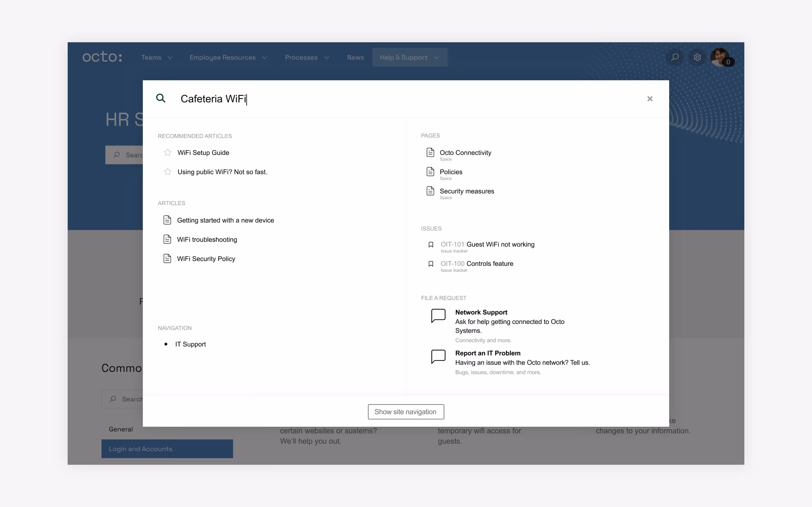Image resolution: width=812 pixels, height=507 pixels.
Task: Click the Report an IT Problem bubble icon
Action: (x=438, y=356)
